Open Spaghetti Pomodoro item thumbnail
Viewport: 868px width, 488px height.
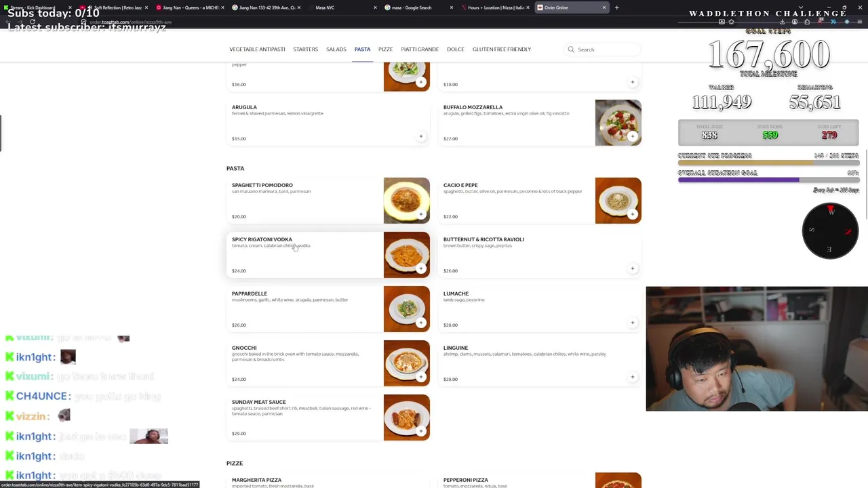click(x=406, y=201)
